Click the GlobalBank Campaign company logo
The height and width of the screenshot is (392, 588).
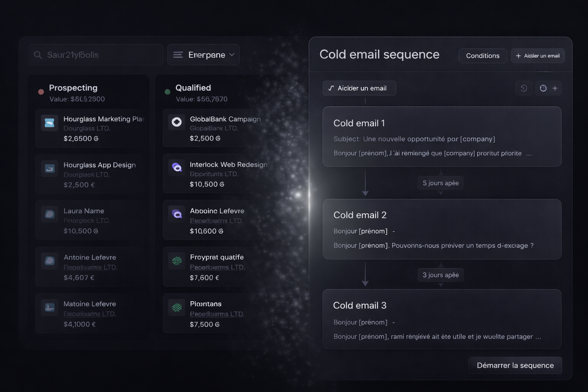[x=176, y=122]
